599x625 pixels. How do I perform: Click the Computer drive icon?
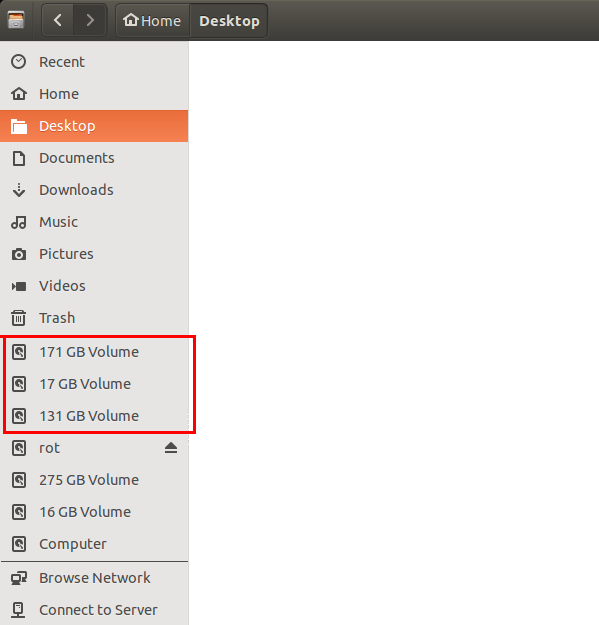(19, 544)
